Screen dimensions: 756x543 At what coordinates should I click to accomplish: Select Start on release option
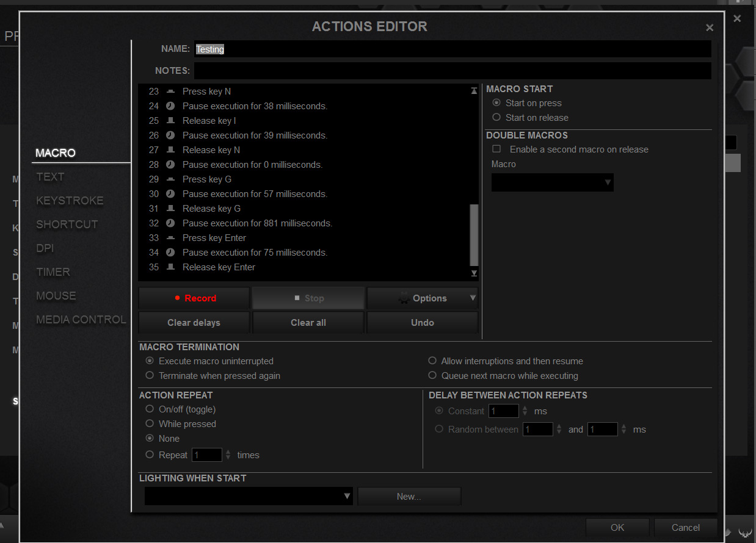tap(496, 118)
